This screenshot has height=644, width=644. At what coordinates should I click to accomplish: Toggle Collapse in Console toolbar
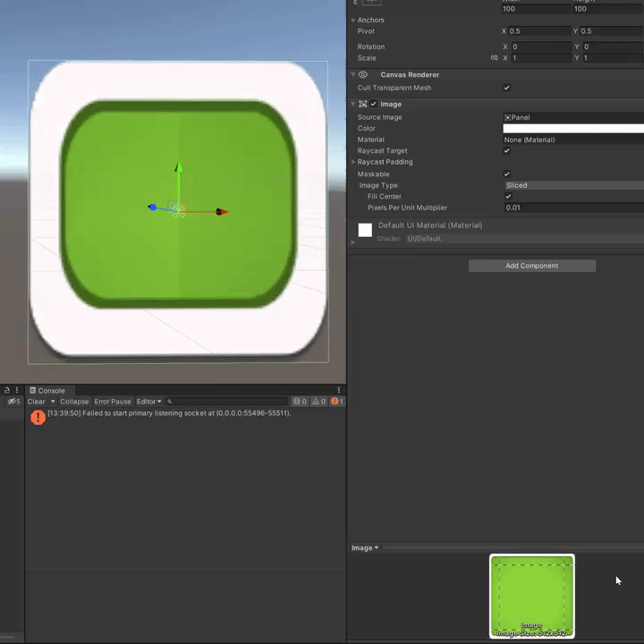click(74, 402)
